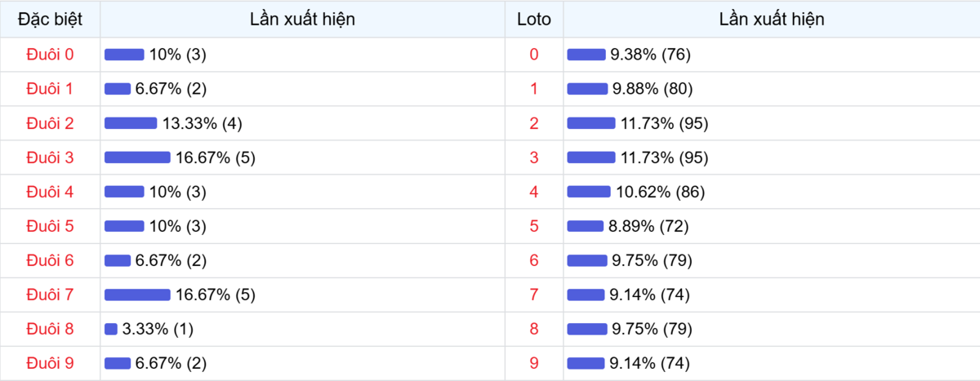The width and height of the screenshot is (980, 381).
Task: Click the "Đuôi 0" row label
Action: pyautogui.click(x=50, y=55)
